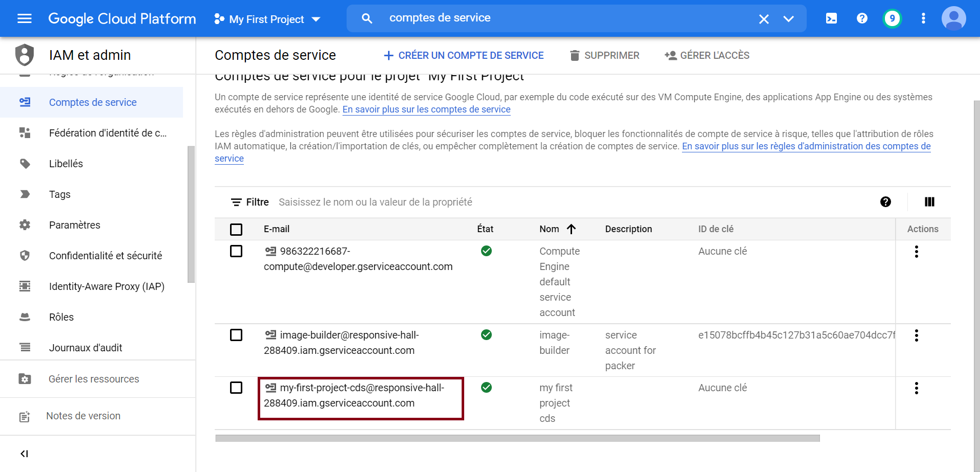Click the État column header
This screenshot has width=980, height=472.
coord(485,229)
